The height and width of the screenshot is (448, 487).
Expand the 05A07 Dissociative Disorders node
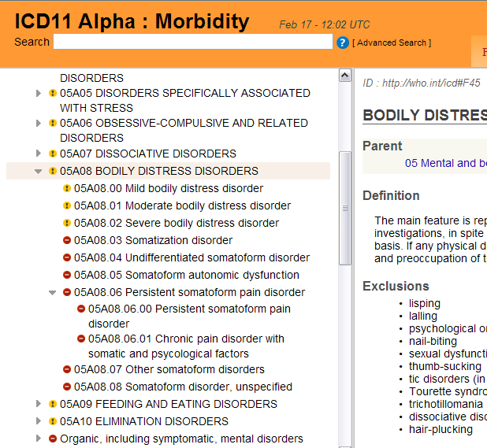click(38, 154)
